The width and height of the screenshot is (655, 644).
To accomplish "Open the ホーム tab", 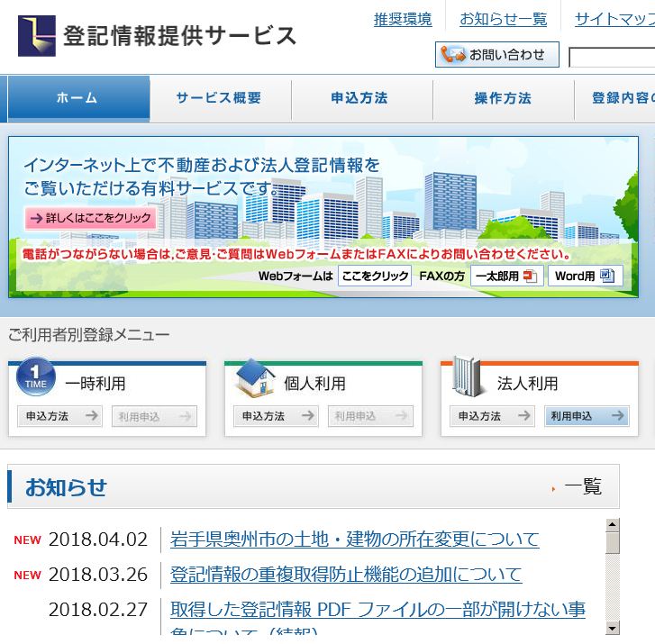I will (x=77, y=98).
